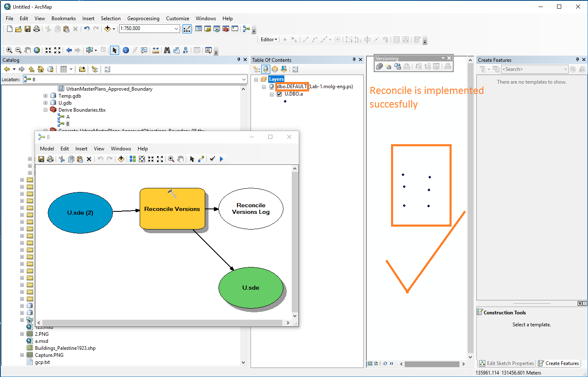Click the model canvas vertical scrollbar
Viewport: 588px width, 377px height.
click(x=295, y=242)
